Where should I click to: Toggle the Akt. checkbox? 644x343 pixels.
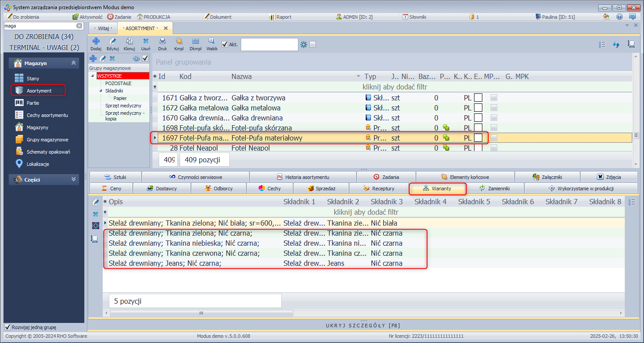(225, 44)
